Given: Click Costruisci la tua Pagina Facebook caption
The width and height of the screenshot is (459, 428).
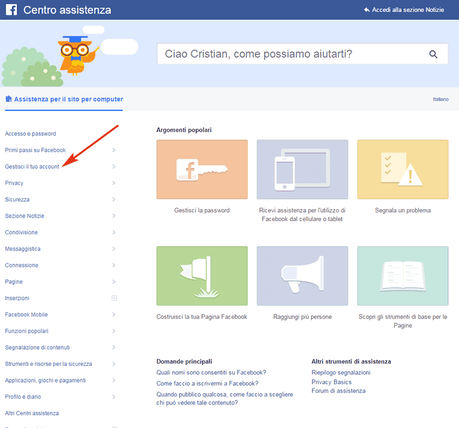Looking at the screenshot, I should (x=202, y=317).
